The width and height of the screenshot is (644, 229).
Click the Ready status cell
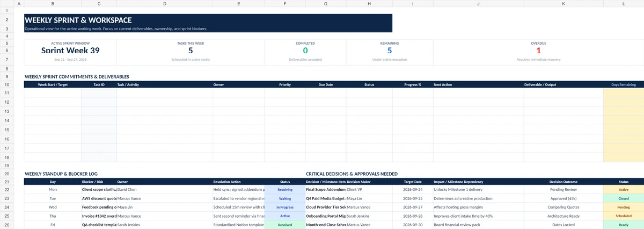[624, 225]
